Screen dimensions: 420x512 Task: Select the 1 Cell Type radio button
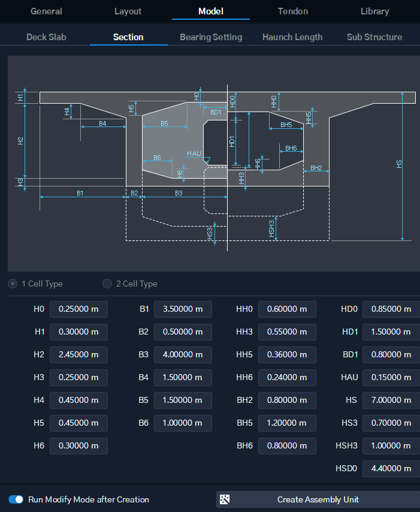(x=13, y=284)
